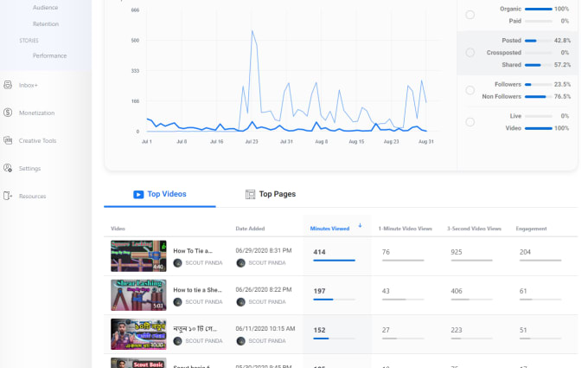The height and width of the screenshot is (368, 588).
Task: Click the Minutes Viewed sort arrow
Action: pyautogui.click(x=360, y=226)
